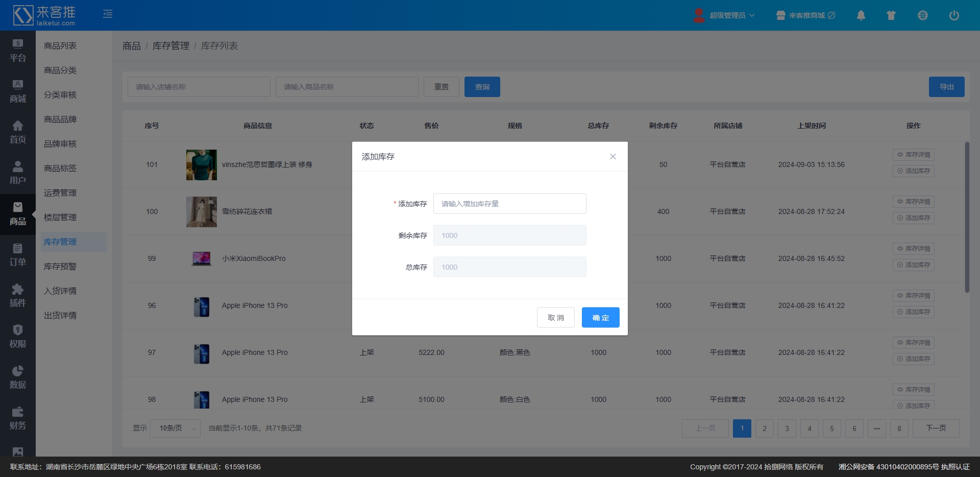This screenshot has height=477, width=980.
Task: Select 入货详情 in the submenu
Action: click(60, 291)
